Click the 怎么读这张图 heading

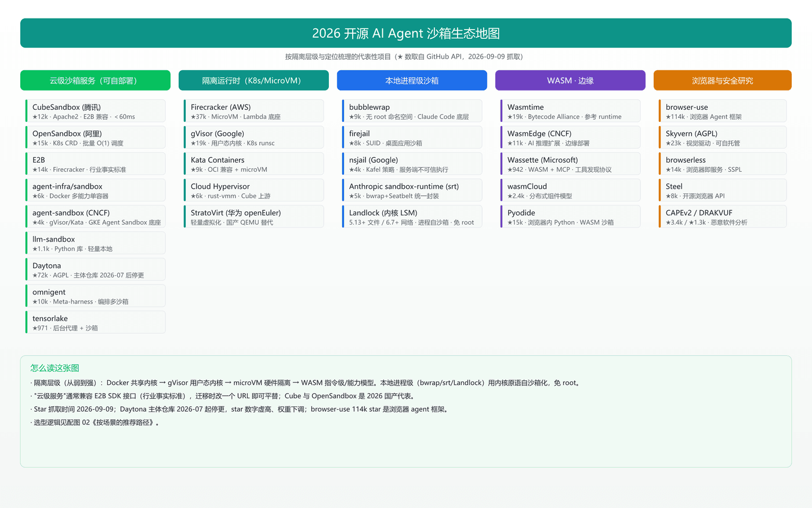pyautogui.click(x=55, y=368)
